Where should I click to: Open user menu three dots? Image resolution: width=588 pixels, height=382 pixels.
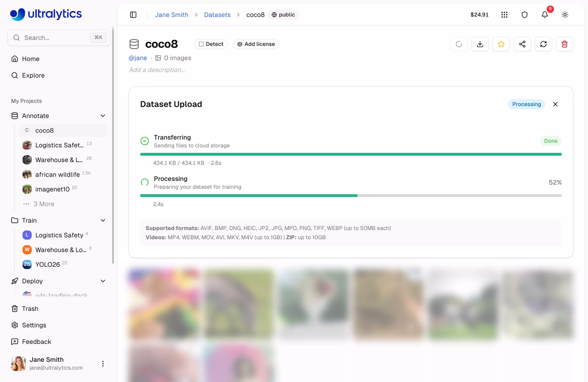(x=103, y=364)
